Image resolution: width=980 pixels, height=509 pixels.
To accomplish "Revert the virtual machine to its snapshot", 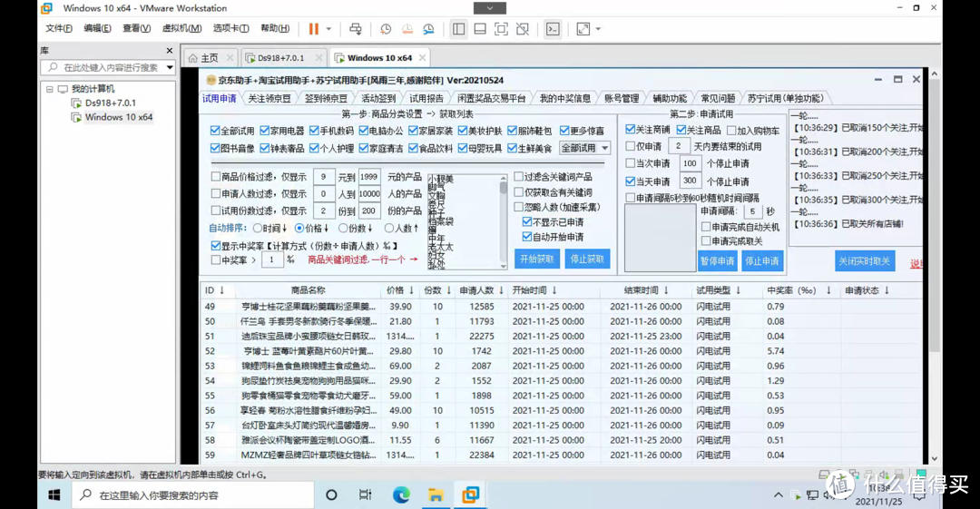I will [407, 29].
